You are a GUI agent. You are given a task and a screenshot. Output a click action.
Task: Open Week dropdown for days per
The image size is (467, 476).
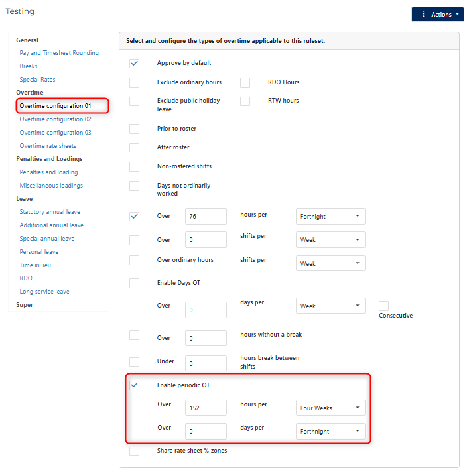tap(330, 306)
